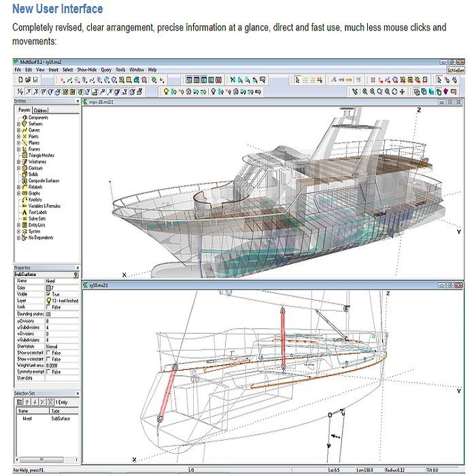Image resolution: width=476 pixels, height=476 pixels.
Task: Click the Name column header in Selection Set
Action: (x=33, y=411)
